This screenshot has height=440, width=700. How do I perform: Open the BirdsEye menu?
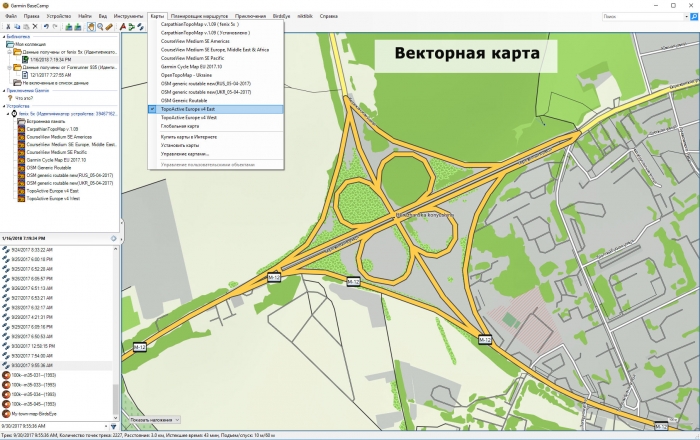(281, 16)
